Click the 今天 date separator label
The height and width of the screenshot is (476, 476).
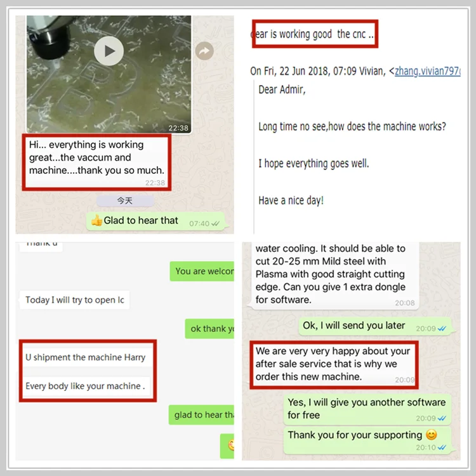point(125,201)
